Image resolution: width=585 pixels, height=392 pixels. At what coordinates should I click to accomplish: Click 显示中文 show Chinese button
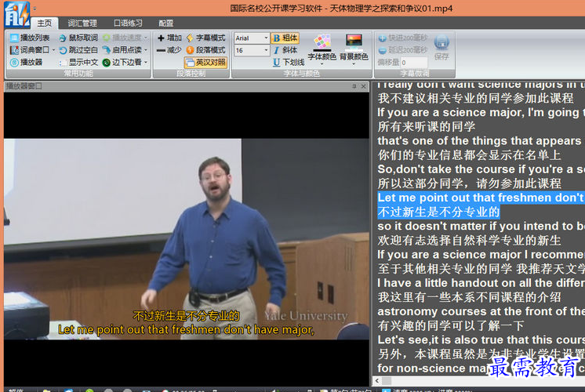tap(78, 62)
